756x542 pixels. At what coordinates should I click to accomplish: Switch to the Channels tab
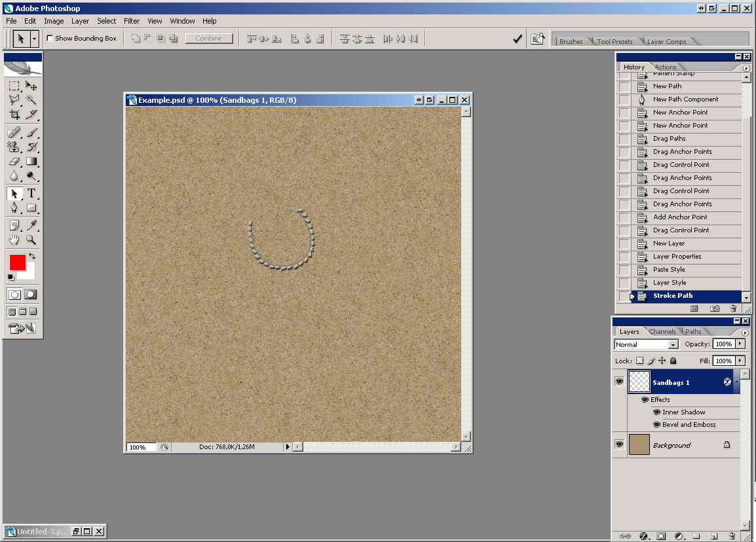[x=662, y=332]
